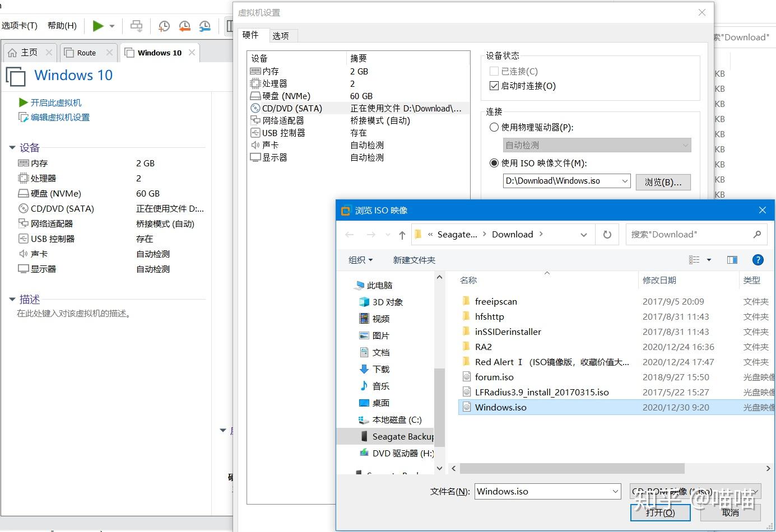
Task: Click 新建文件夹 button
Action: (414, 260)
